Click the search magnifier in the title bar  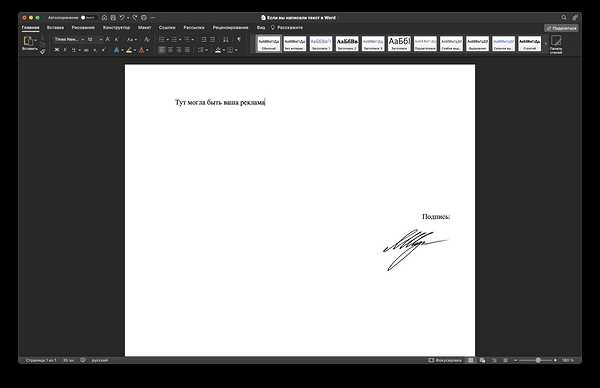tap(564, 18)
